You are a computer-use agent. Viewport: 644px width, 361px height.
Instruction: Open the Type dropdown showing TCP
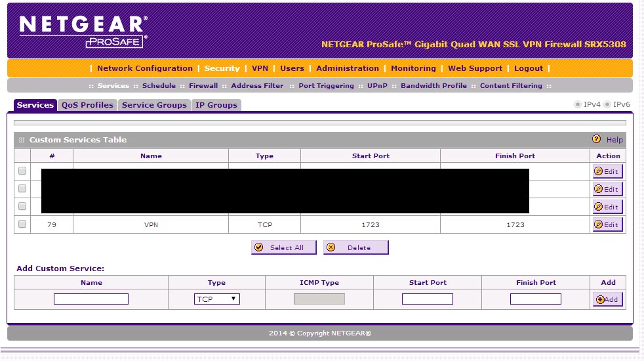point(216,299)
